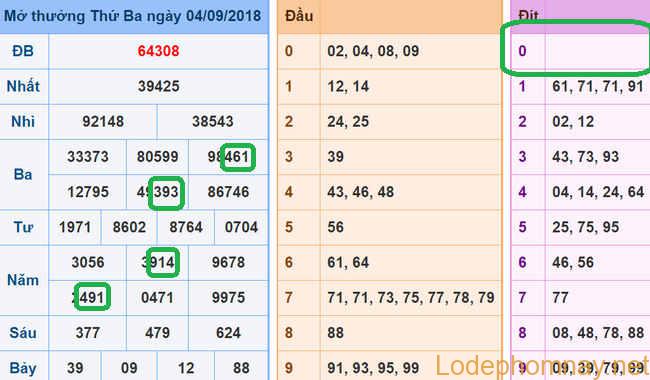The height and width of the screenshot is (380, 650).
Task: Select fourth prize number 8602
Action: [129, 227]
